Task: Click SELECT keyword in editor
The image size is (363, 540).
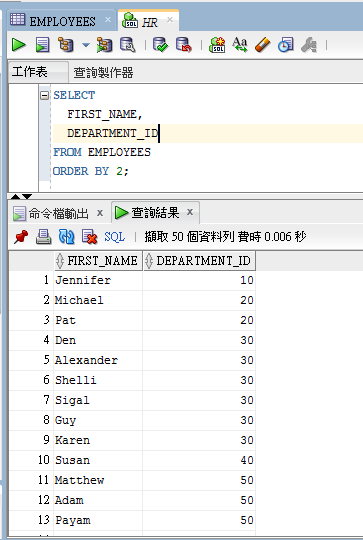Action: coord(74,95)
